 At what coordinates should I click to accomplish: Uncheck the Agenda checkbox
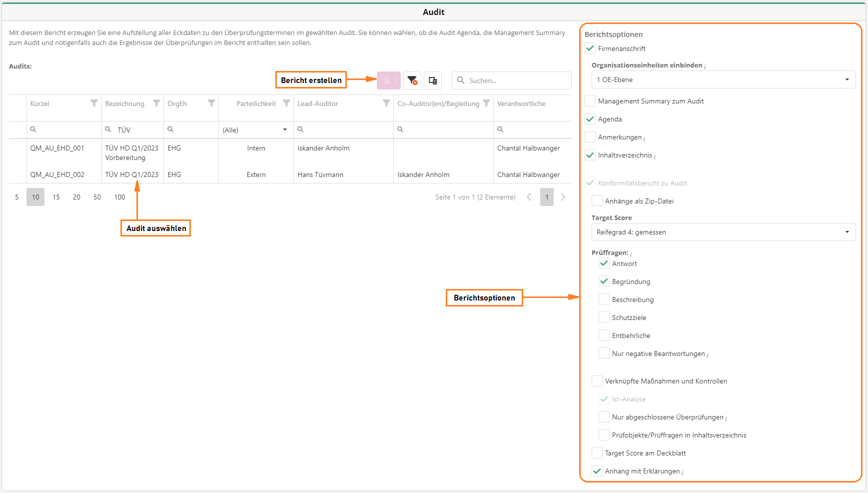tap(590, 119)
